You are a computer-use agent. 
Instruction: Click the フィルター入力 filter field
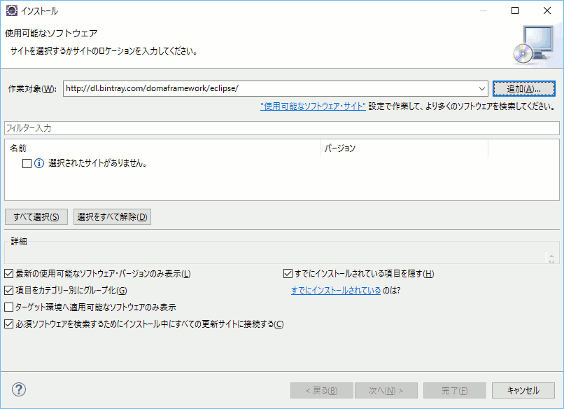click(282, 128)
